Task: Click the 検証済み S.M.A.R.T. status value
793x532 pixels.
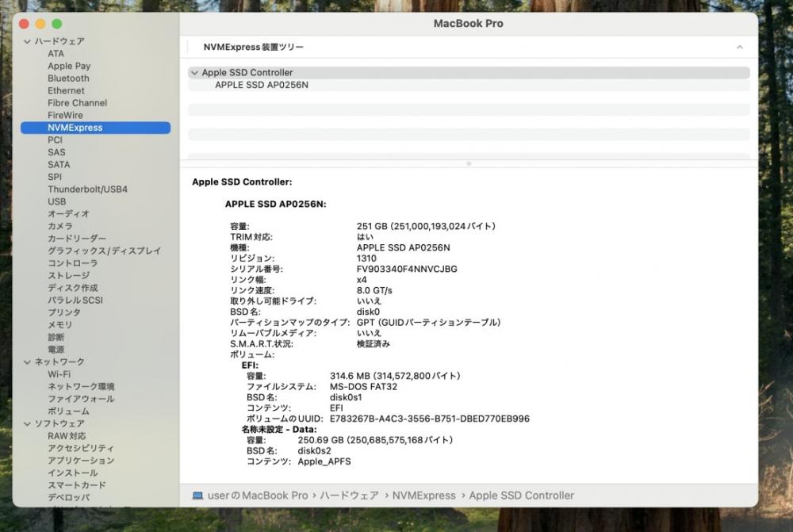Action: (374, 344)
